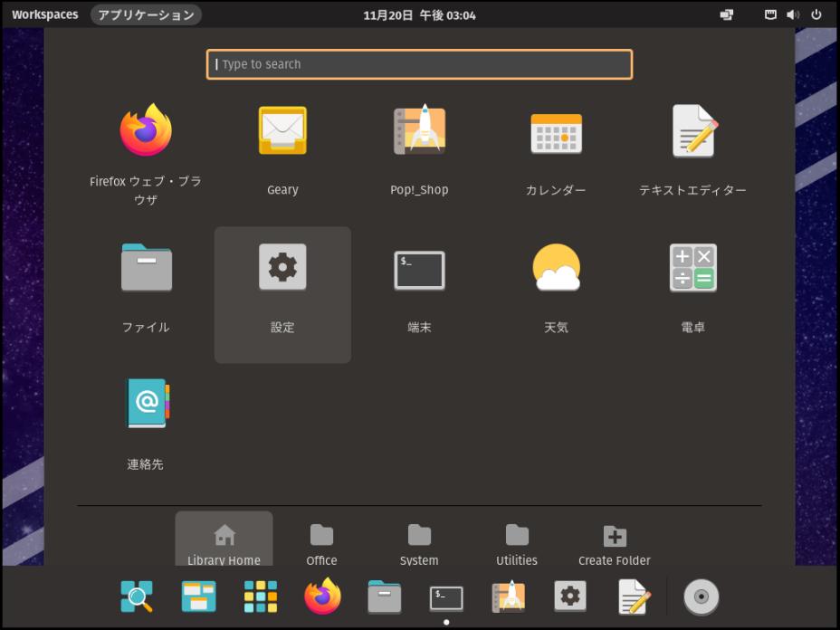The width and height of the screenshot is (840, 630).
Task: Open the power menu icon
Action: pyautogui.click(x=816, y=15)
